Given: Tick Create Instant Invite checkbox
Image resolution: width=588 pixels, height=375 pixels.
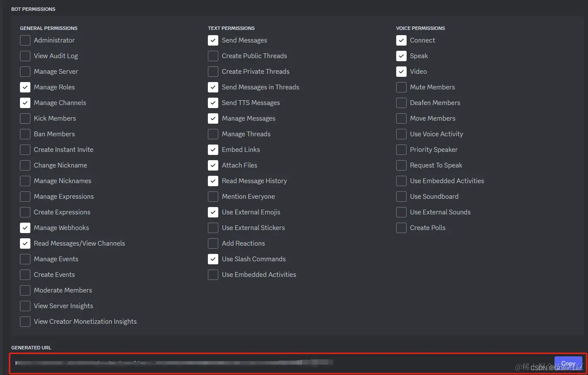Looking at the screenshot, I should [25, 150].
